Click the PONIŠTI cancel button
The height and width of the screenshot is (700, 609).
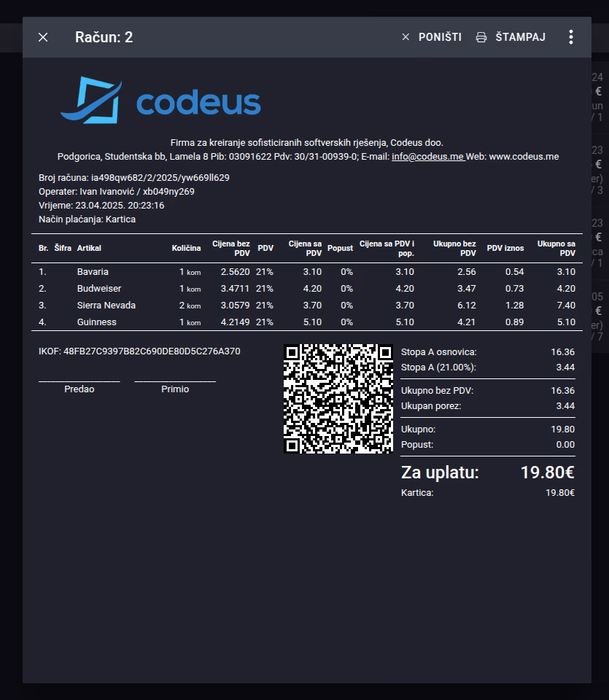point(431,37)
